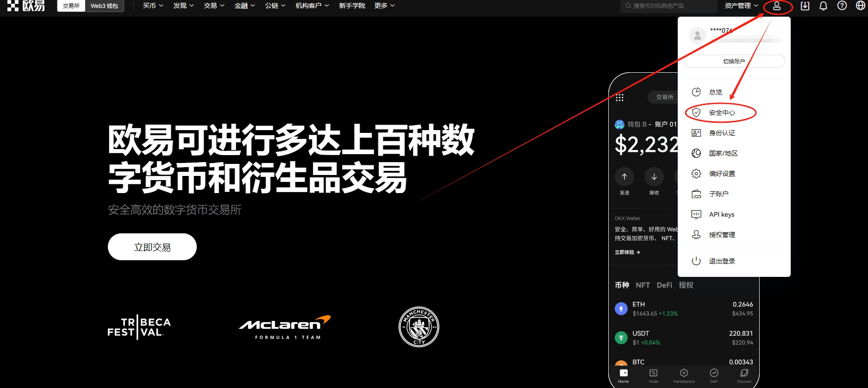Click the 身份认证 ID card icon
Screen dimensions: 868x388
point(696,133)
